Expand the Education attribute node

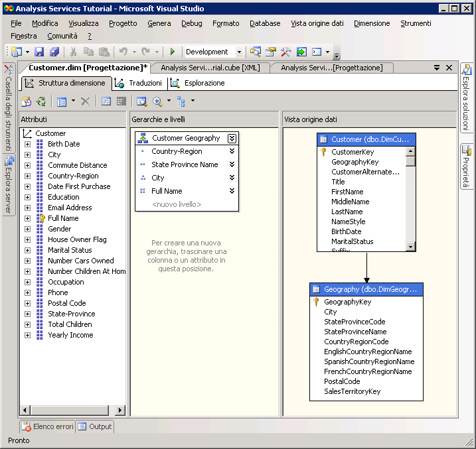[27, 197]
